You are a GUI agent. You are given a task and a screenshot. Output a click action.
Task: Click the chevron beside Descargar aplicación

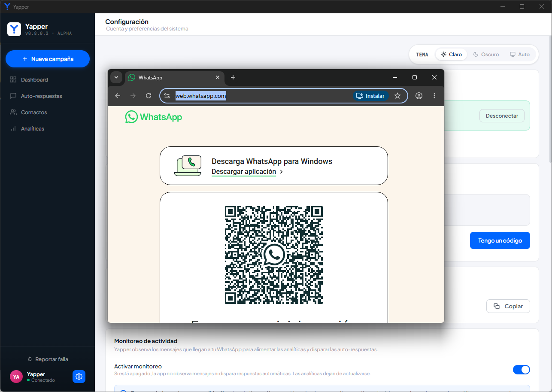[282, 172]
